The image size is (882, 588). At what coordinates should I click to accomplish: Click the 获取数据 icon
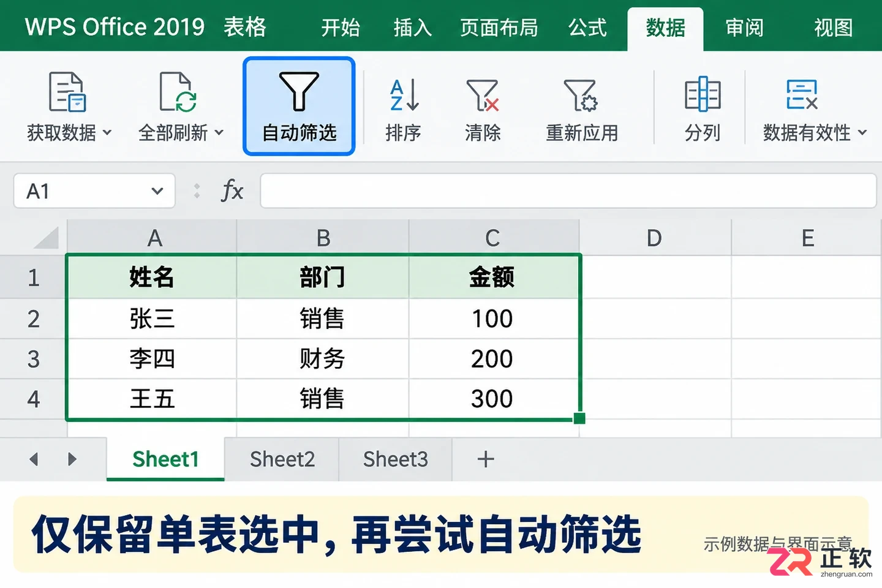[x=67, y=92]
